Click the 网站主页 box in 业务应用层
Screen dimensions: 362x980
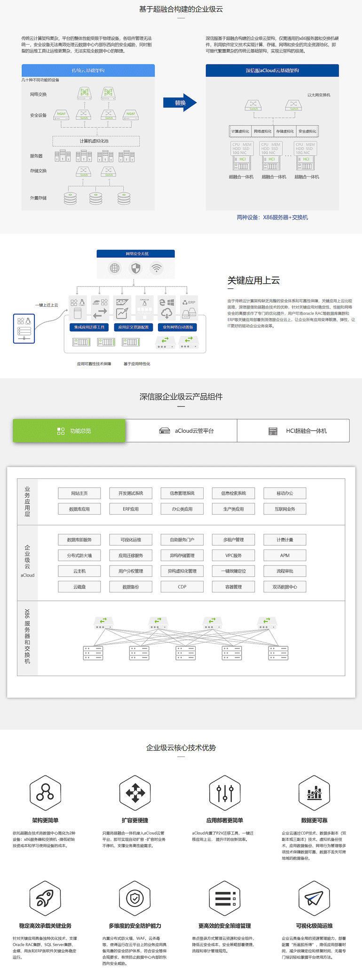pyautogui.click(x=79, y=493)
